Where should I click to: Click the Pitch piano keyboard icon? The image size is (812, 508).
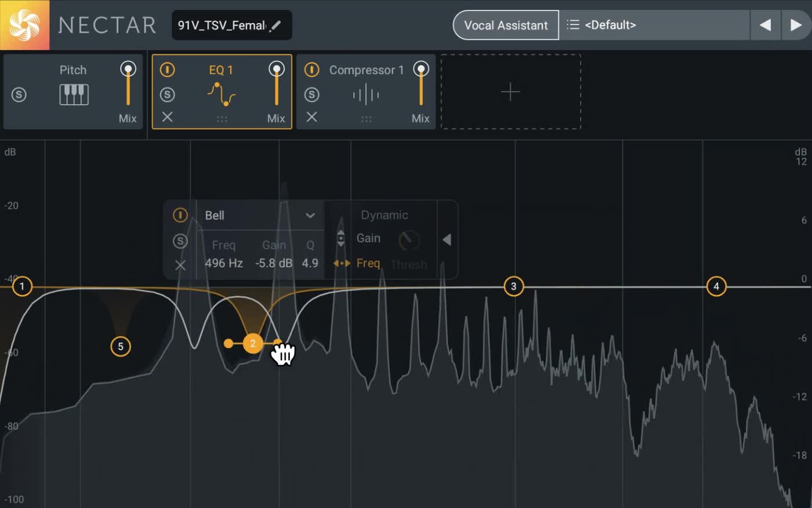point(74,95)
